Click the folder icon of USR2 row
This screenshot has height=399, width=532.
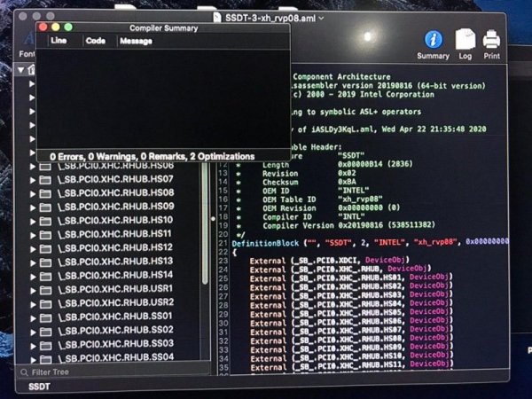(45, 304)
